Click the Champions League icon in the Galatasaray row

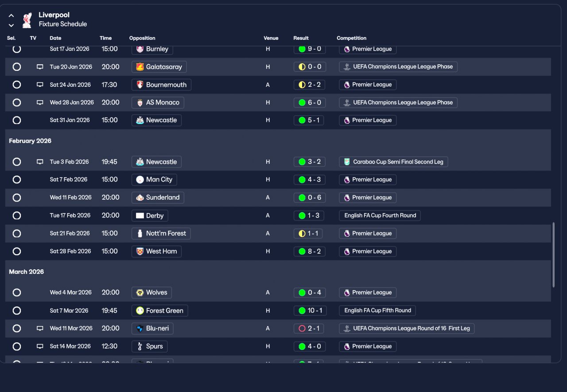tap(347, 67)
